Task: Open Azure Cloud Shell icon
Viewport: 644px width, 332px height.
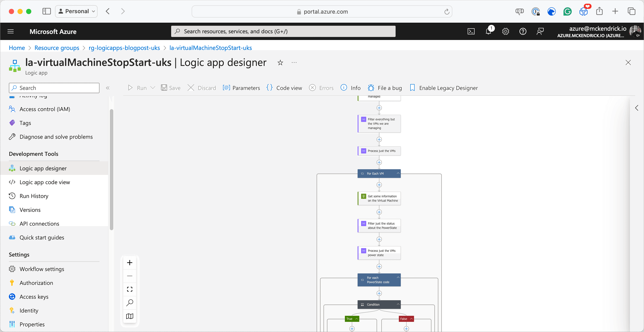Action: (471, 31)
